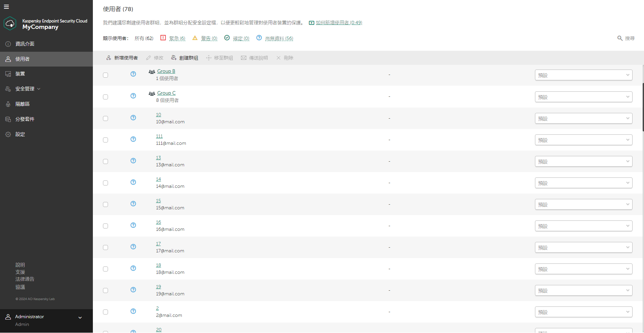Click the status icon for user 111
This screenshot has width=644, height=333.
tap(133, 139)
